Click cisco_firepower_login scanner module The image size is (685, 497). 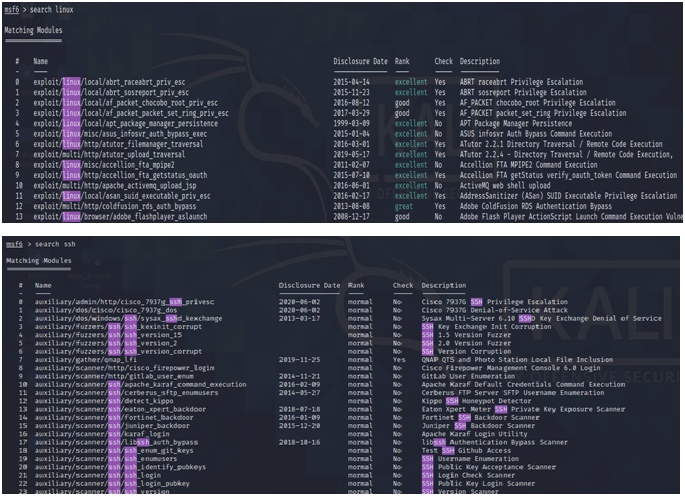[x=125, y=368]
